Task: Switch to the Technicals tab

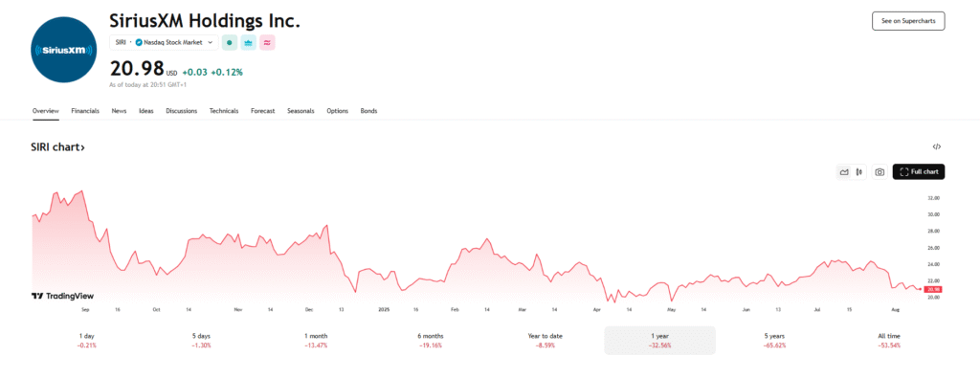Action: pyautogui.click(x=224, y=111)
